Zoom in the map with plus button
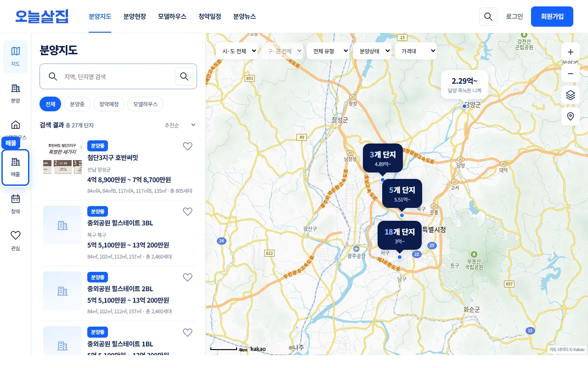Image resolution: width=588 pixels, height=368 pixels. 571,52
